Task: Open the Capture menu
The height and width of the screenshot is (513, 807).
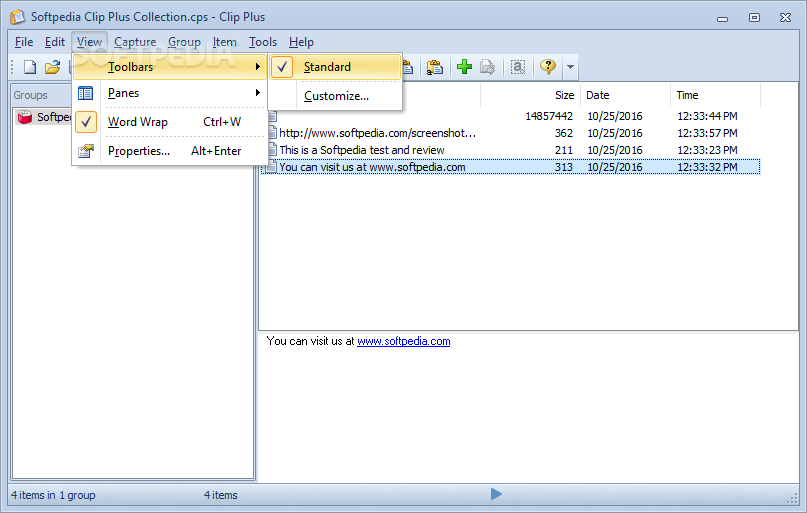Action: coord(135,42)
